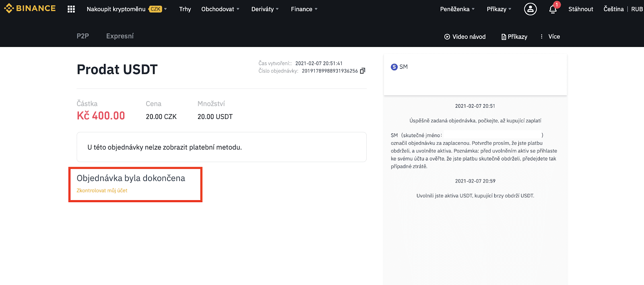
Task: Click the Binance logo
Action: tap(30, 8)
